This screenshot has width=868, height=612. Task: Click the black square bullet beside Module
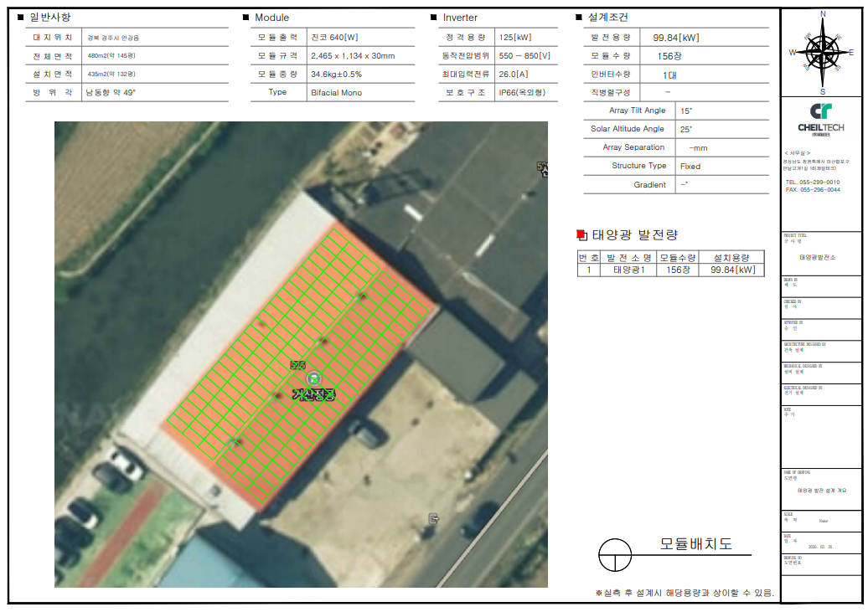click(245, 18)
